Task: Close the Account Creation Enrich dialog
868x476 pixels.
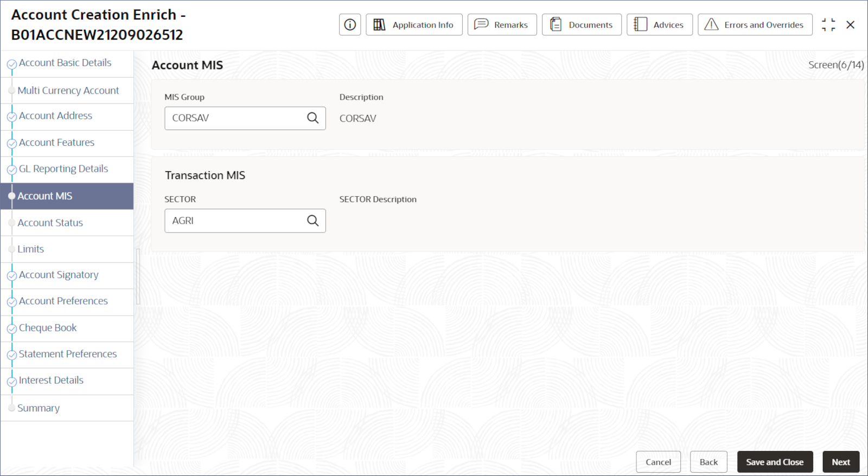Action: coord(851,25)
